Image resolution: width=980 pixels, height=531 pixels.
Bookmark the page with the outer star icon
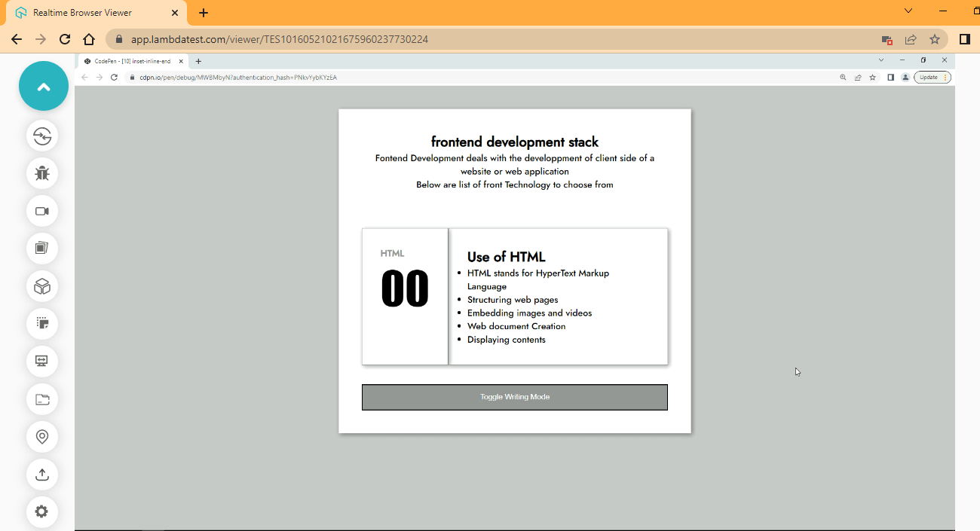click(935, 39)
